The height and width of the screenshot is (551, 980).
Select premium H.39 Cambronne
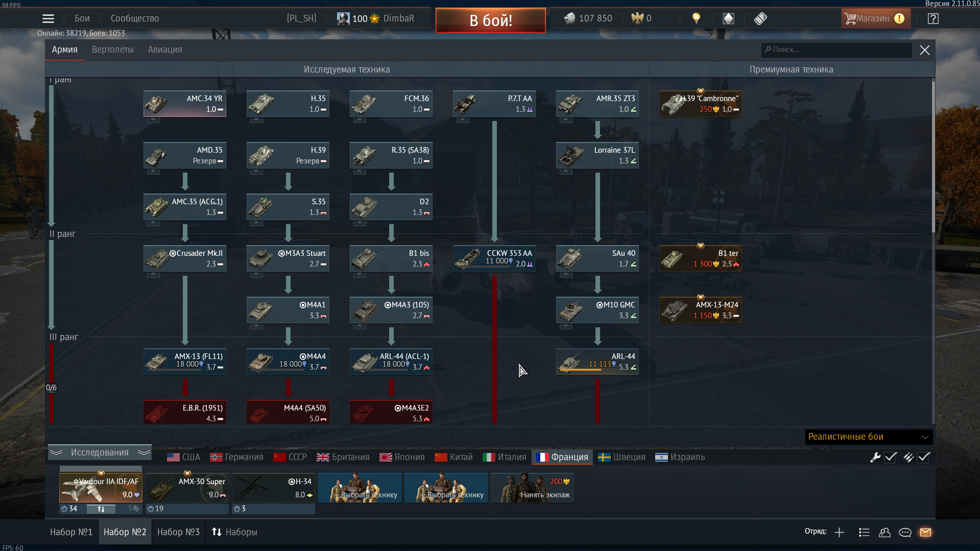701,104
